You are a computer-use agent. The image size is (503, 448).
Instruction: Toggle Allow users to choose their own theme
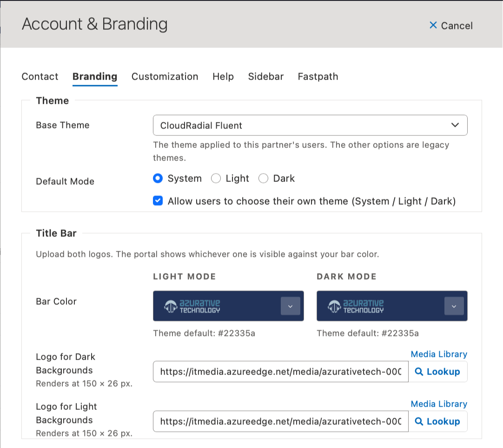click(x=158, y=201)
